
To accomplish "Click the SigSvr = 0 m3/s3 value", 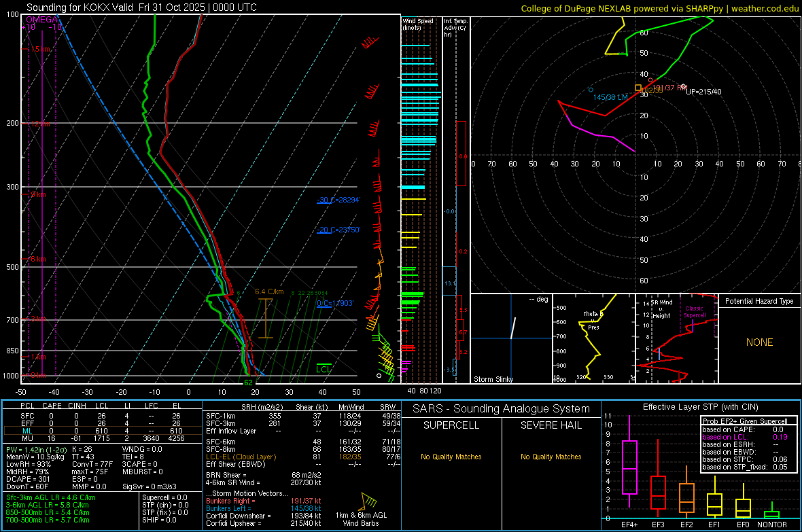I will coord(150,486).
